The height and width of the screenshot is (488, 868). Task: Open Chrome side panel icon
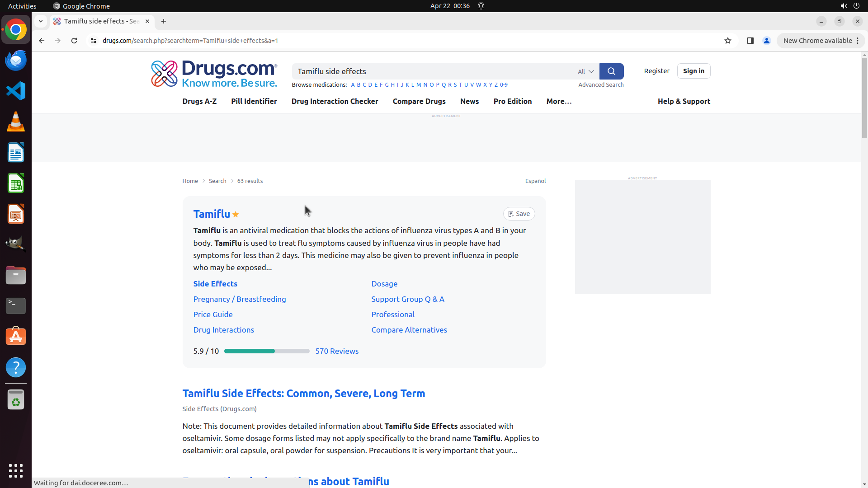[750, 41]
